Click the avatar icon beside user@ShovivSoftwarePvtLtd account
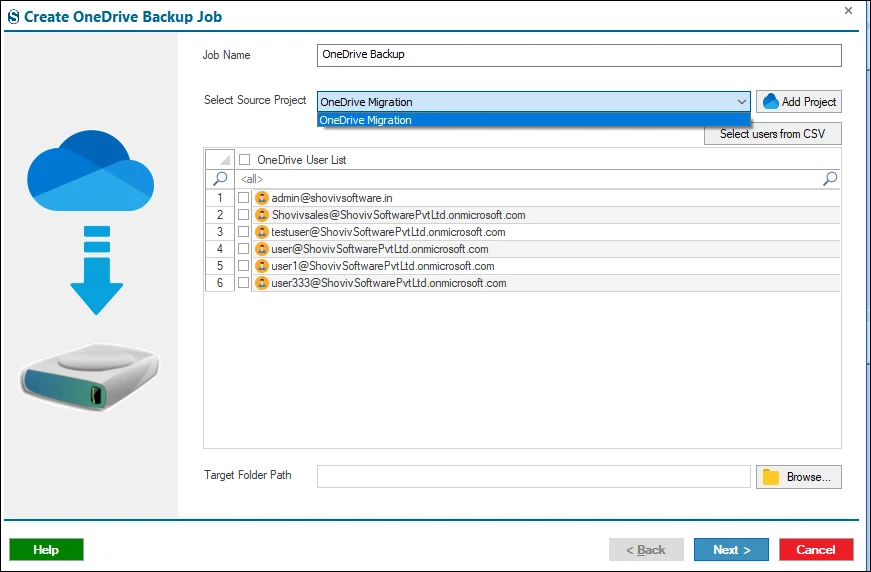This screenshot has height=572, width=871. point(262,249)
